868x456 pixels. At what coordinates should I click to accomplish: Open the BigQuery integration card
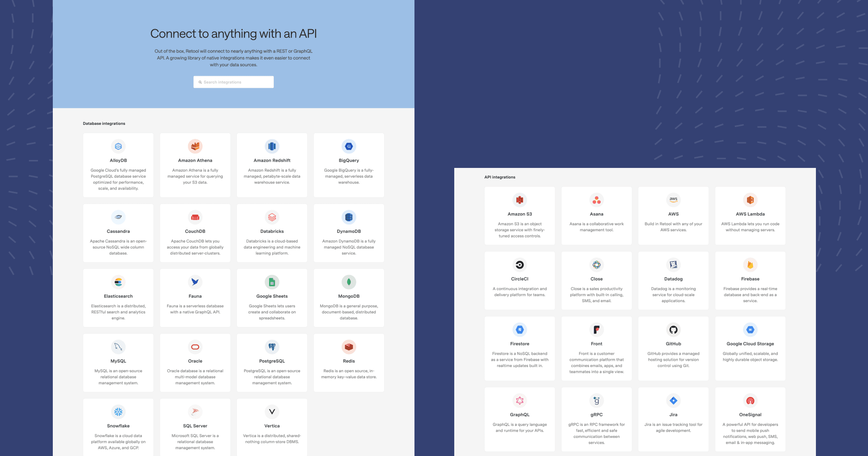[x=349, y=165]
